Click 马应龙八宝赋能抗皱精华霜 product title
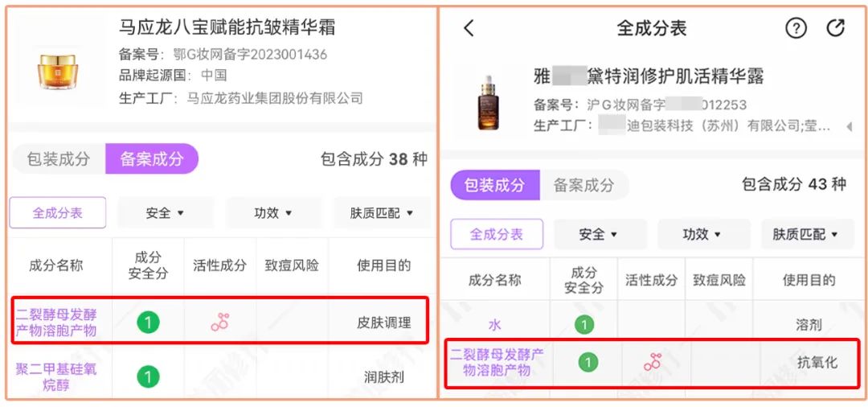868x407 pixels. [x=227, y=26]
